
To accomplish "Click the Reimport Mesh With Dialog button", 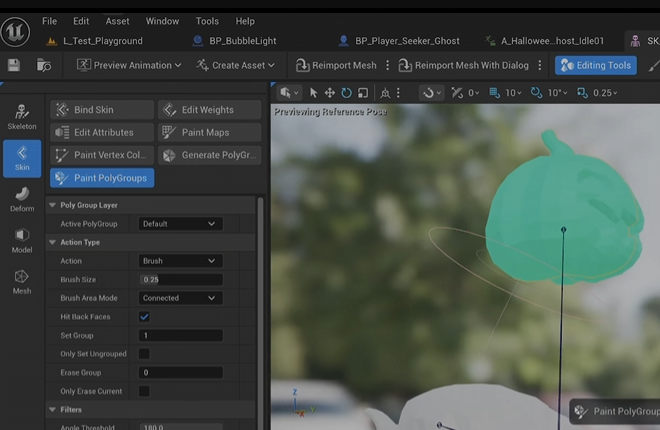I will 463,65.
